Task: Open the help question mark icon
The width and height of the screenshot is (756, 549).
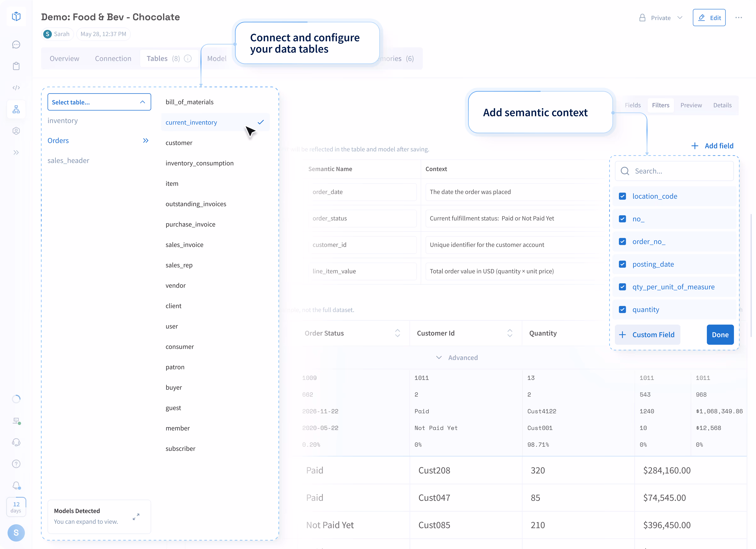Action: (16, 464)
